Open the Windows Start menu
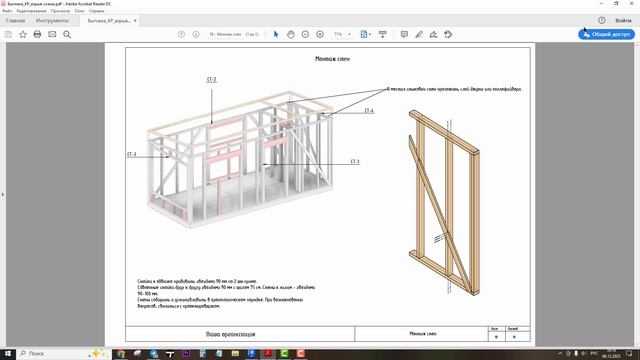The image size is (640, 360). (x=8, y=353)
